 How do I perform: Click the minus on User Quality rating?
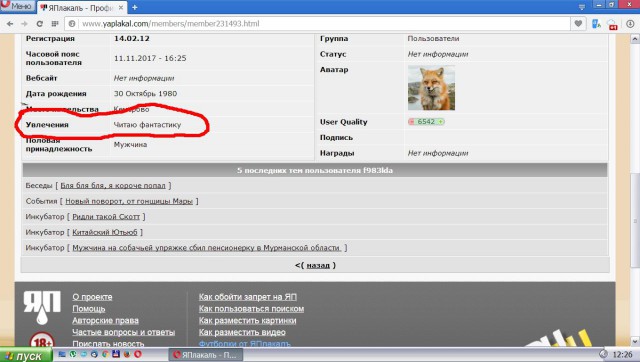pyautogui.click(x=411, y=122)
